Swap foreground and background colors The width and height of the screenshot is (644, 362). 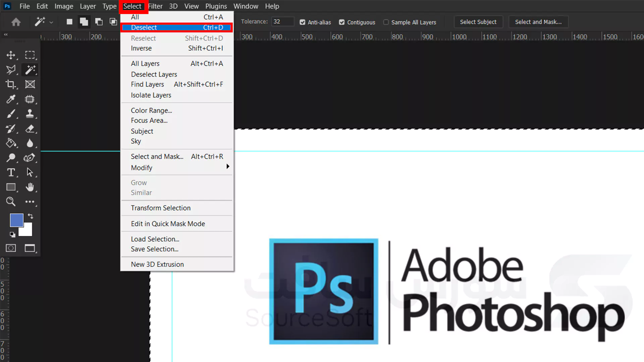coord(31,216)
